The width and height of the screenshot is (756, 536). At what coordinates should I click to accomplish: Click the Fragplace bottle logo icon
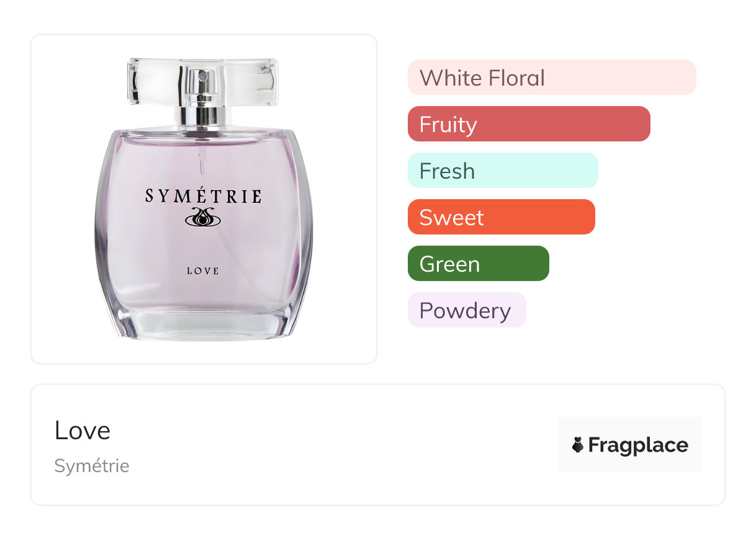[578, 445]
